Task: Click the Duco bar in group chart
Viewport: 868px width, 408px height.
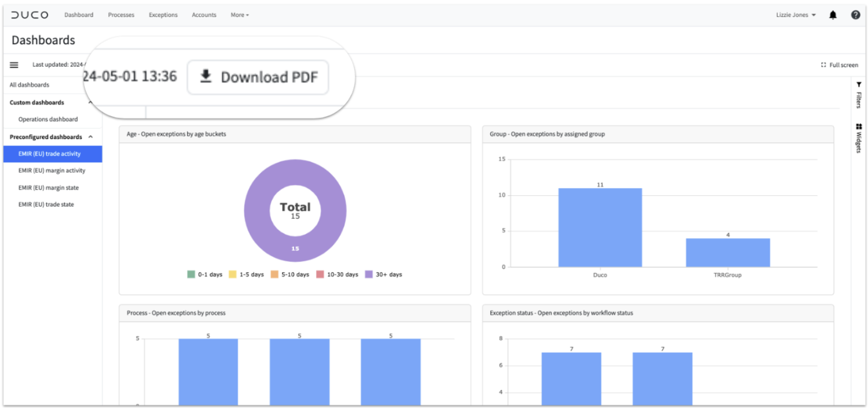Action: 600,228
